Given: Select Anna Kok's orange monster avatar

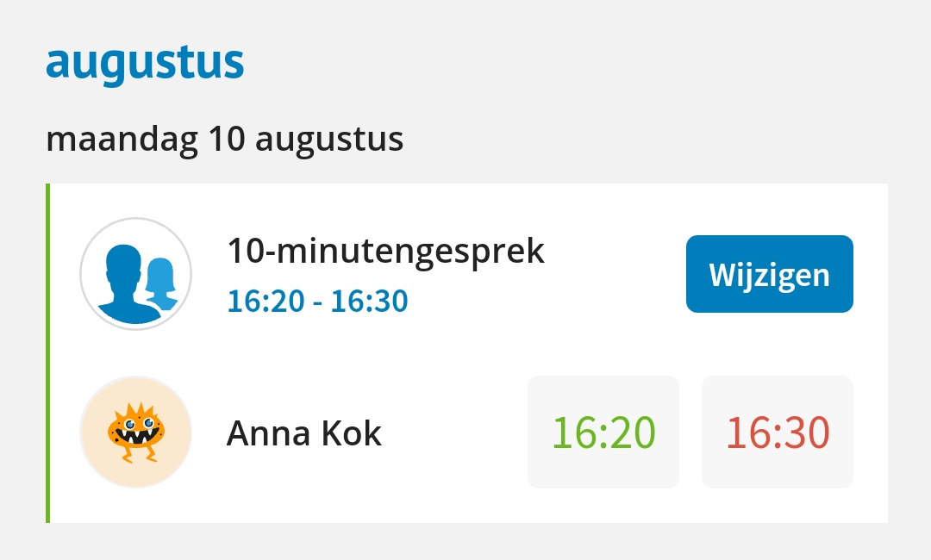Looking at the screenshot, I should click(136, 432).
